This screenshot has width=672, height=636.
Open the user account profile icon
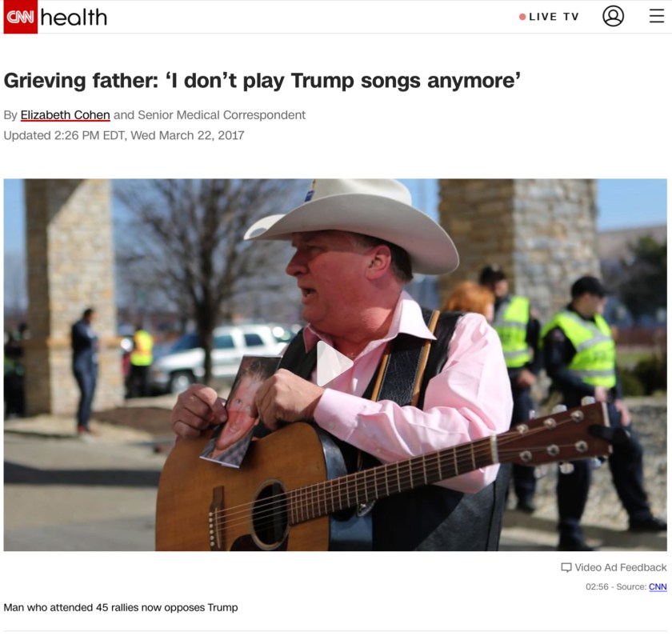pyautogui.click(x=614, y=16)
